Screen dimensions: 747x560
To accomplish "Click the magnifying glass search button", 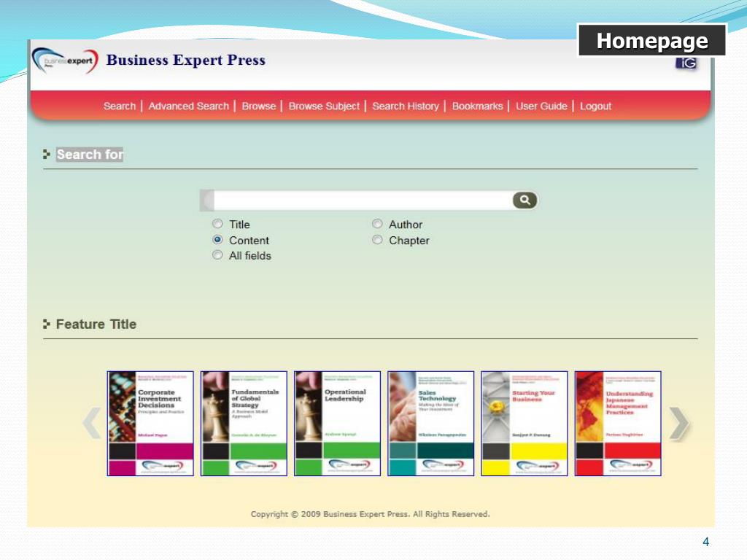I will 525,201.
